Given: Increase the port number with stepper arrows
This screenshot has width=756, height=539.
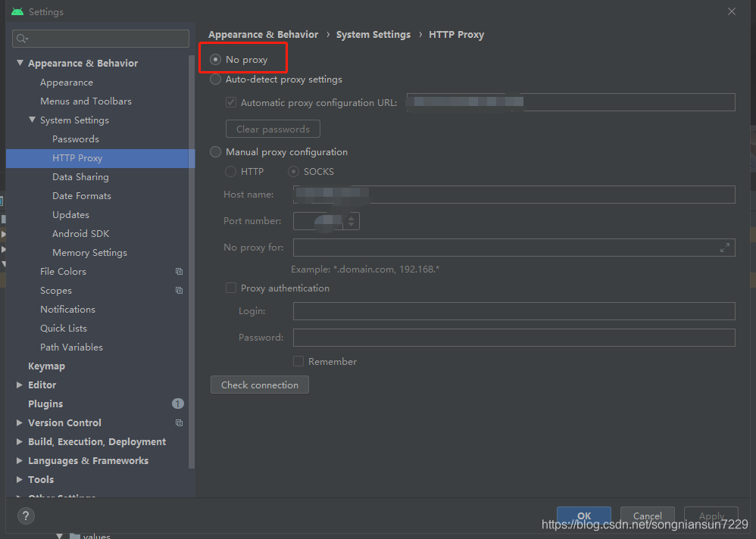Looking at the screenshot, I should click(351, 218).
